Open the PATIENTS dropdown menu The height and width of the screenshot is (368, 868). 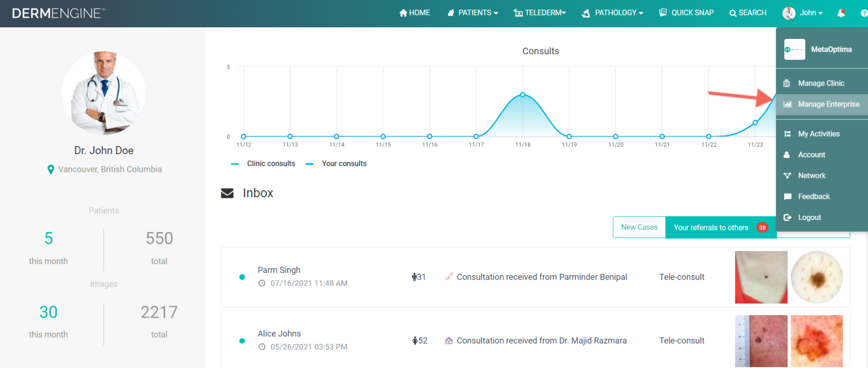click(x=473, y=13)
